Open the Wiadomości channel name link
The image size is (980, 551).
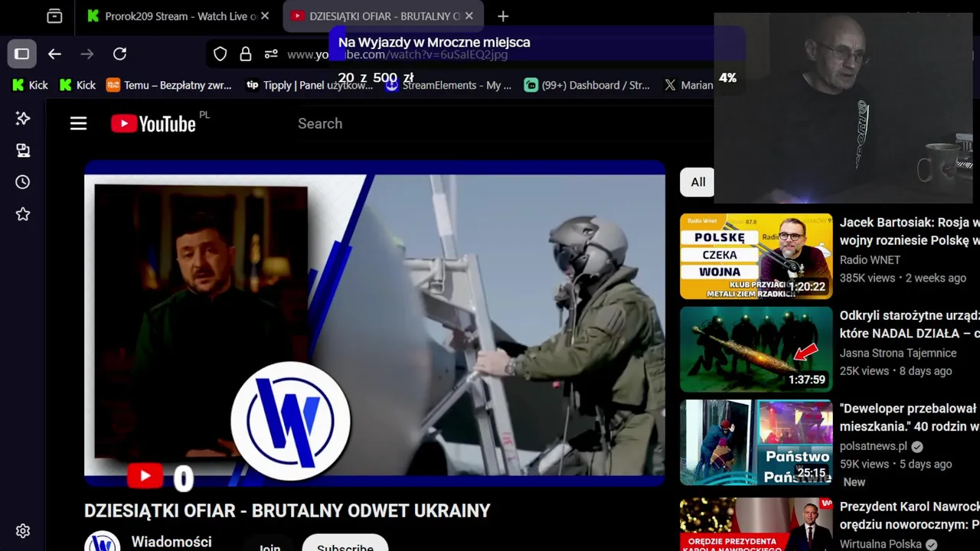point(171,542)
